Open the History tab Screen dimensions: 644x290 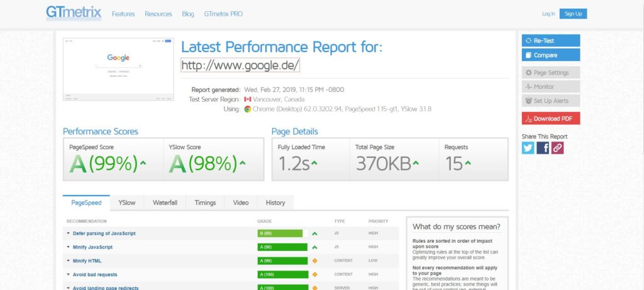click(x=275, y=203)
